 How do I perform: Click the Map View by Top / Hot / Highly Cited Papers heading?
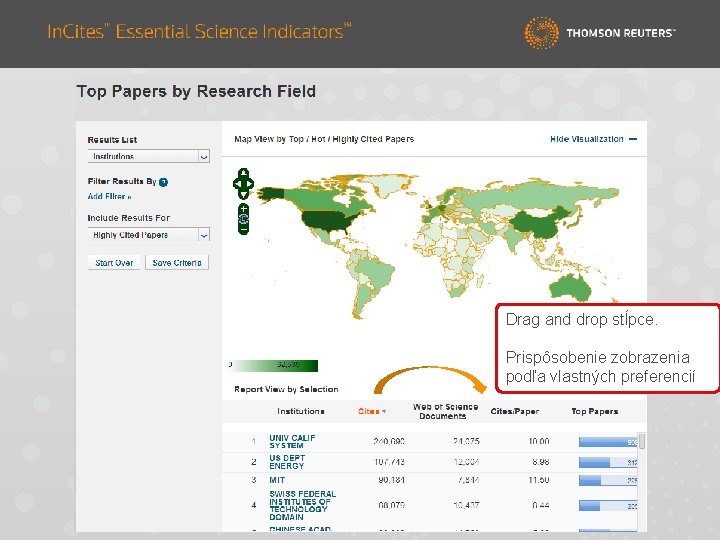(324, 139)
